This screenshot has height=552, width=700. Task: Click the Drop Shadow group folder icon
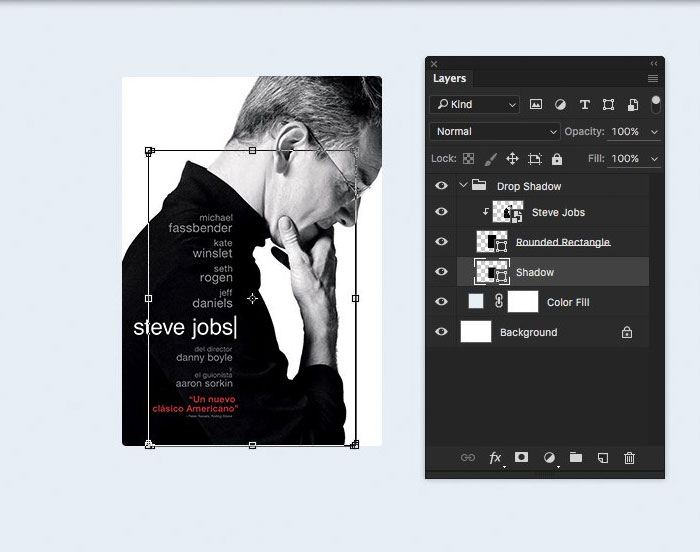click(x=479, y=184)
